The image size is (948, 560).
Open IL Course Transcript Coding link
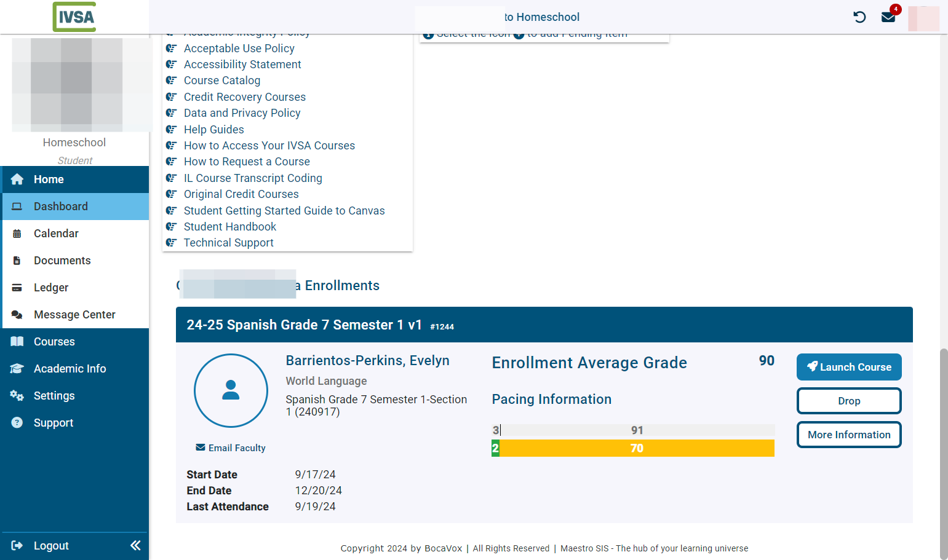click(x=253, y=178)
